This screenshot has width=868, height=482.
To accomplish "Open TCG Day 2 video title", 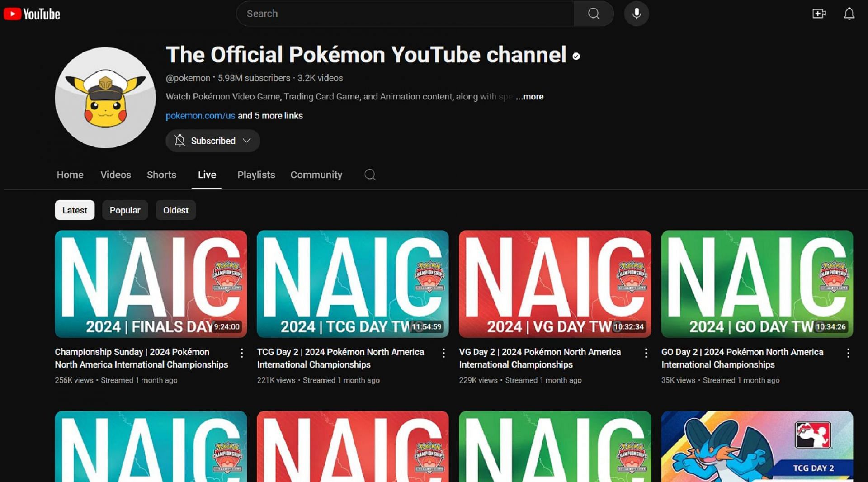I will [340, 358].
